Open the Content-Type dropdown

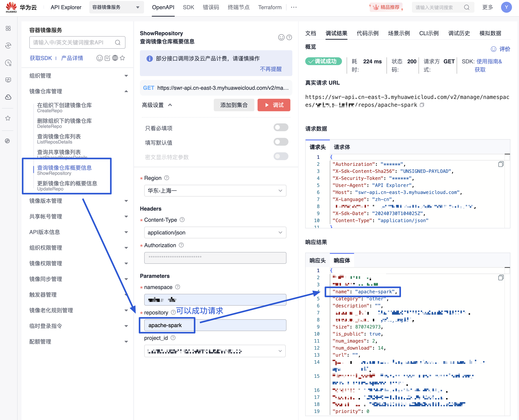215,232
